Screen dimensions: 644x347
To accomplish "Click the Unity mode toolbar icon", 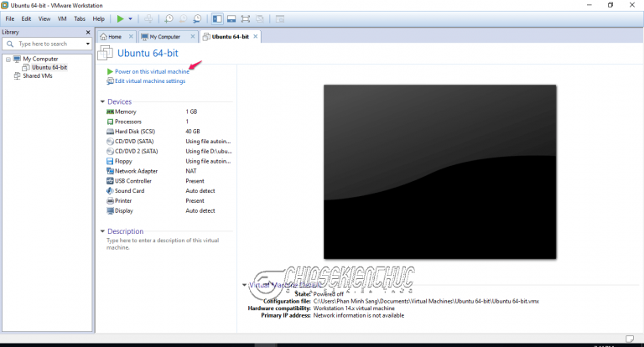I will [260, 19].
